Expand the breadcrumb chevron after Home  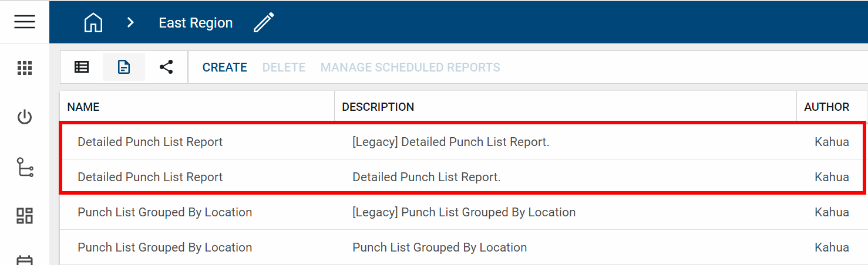click(x=130, y=23)
